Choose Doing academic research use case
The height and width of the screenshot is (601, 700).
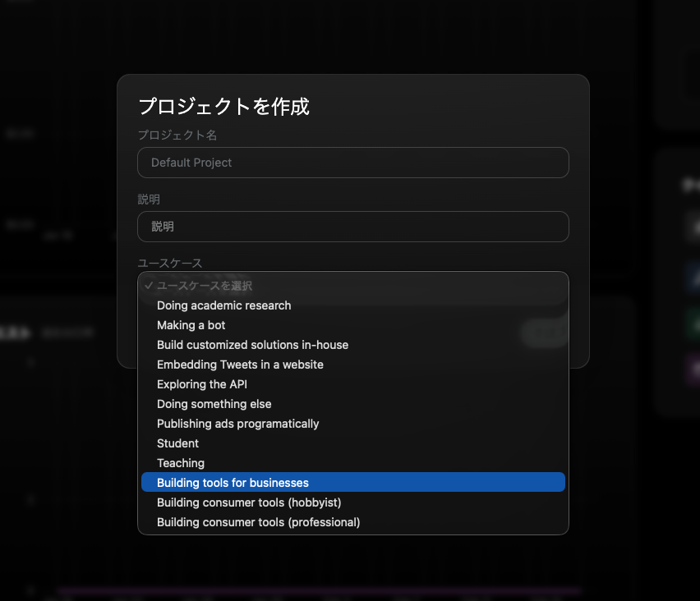[224, 305]
